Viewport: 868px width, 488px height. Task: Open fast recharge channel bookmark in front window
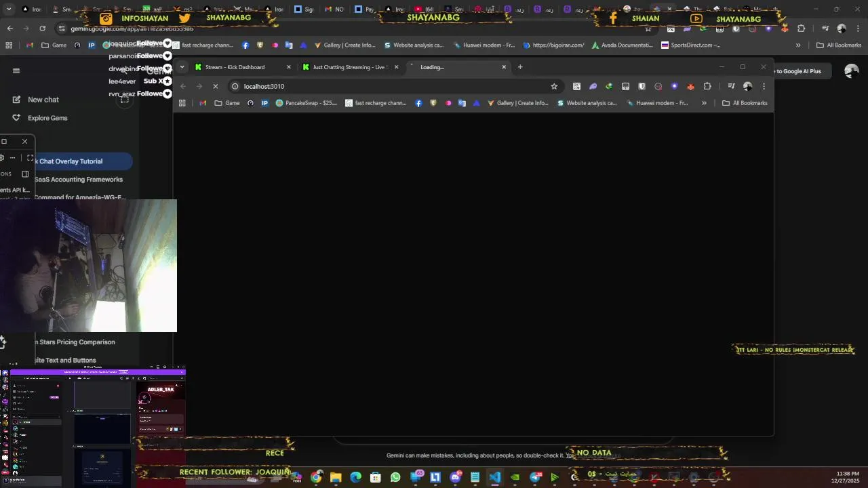tap(377, 103)
